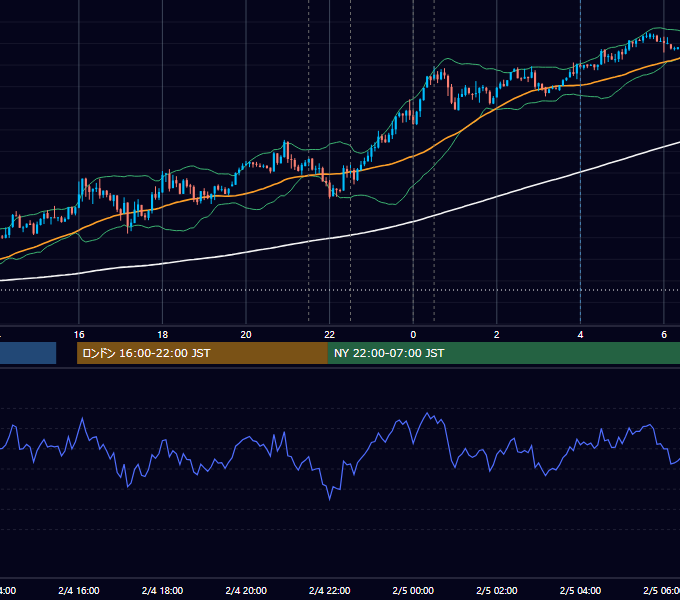Click the ロンドン 16:00-22:00 JST session bar

[x=202, y=353]
